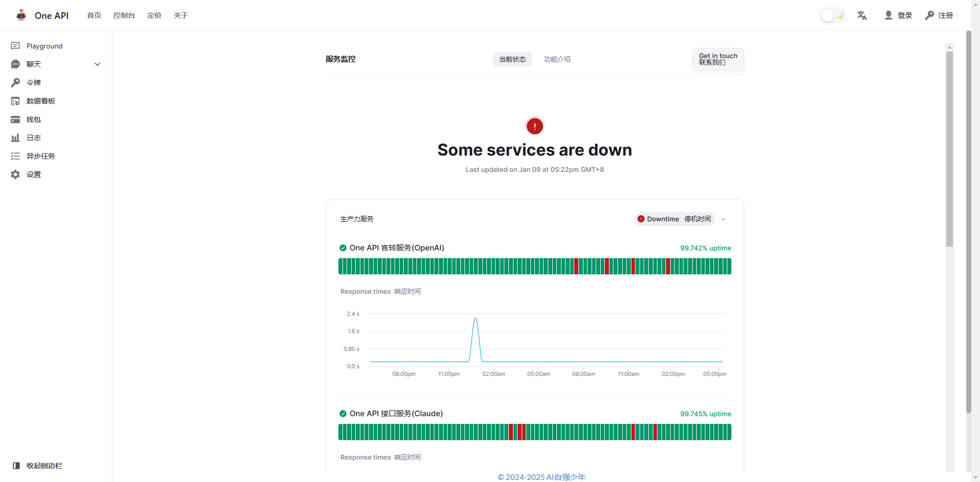Collapse the 生产力服务 section chevron

click(723, 219)
